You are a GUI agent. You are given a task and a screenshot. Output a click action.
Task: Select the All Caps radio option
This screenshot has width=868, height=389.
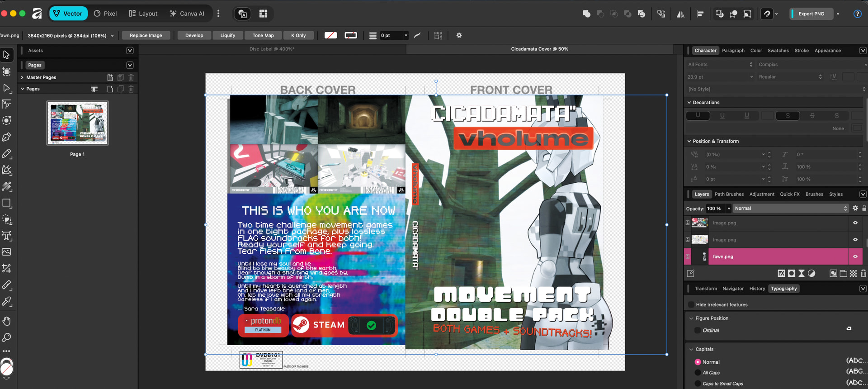click(698, 373)
